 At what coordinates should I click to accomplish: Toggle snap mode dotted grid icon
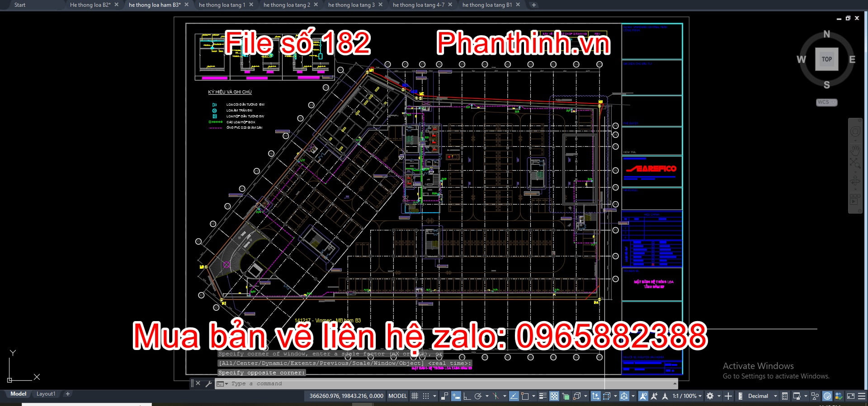(x=426, y=396)
